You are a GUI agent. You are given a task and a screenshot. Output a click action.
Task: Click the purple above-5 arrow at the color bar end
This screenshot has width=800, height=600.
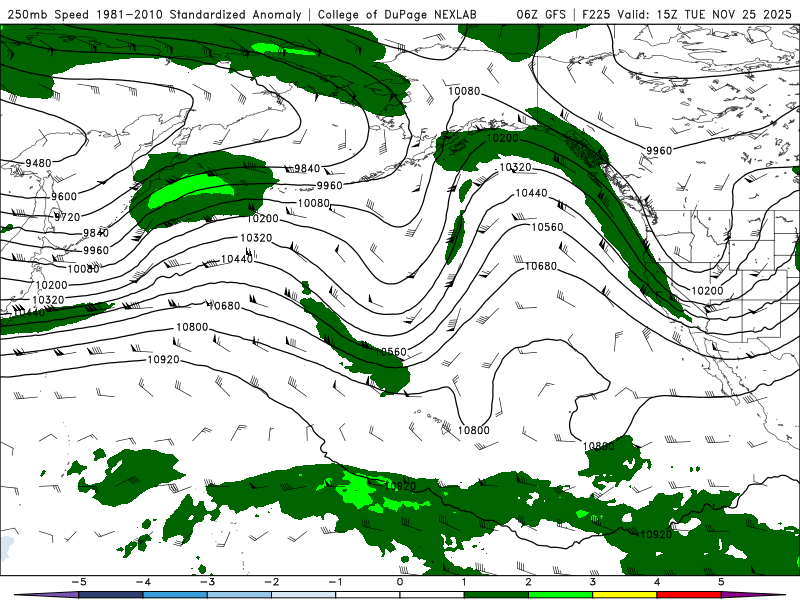(x=753, y=595)
